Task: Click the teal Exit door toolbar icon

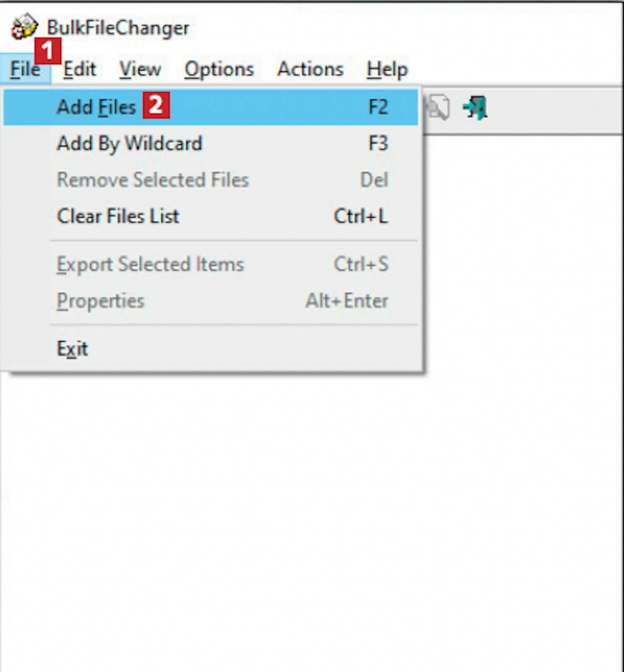Action: 475,108
